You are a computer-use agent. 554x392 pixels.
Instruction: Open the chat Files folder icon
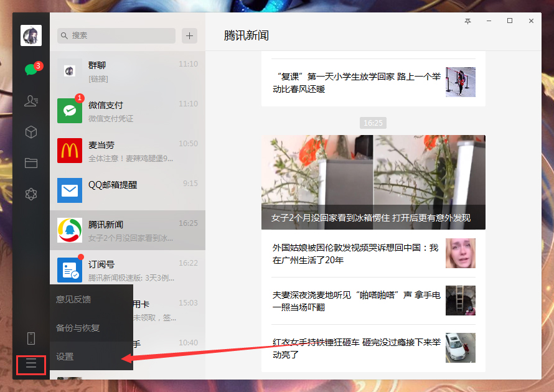pos(31,163)
